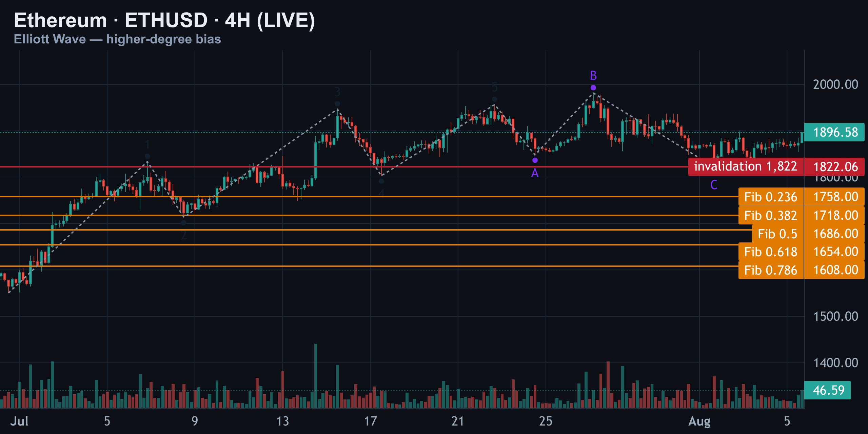Click the Fib 0.5 level label

pos(777,234)
